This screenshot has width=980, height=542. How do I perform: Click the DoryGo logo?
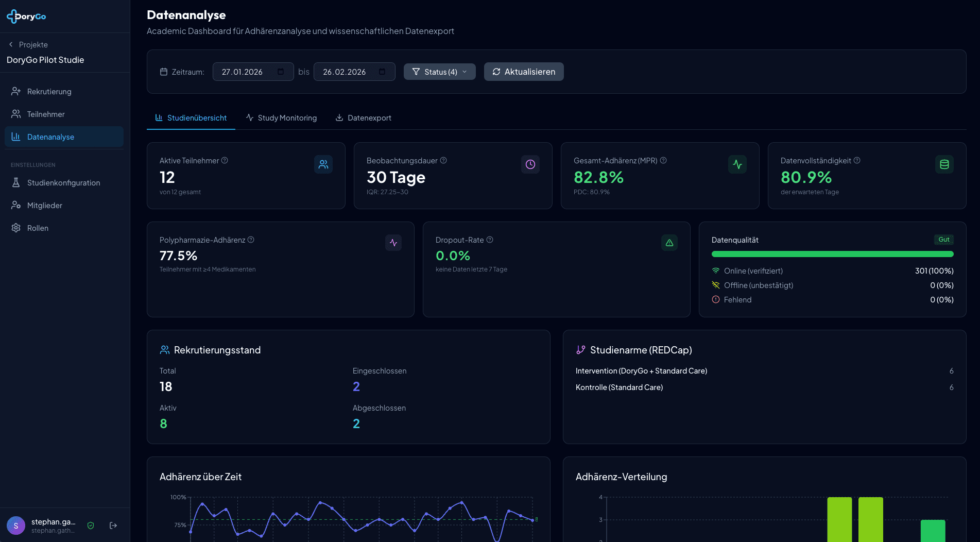27,16
